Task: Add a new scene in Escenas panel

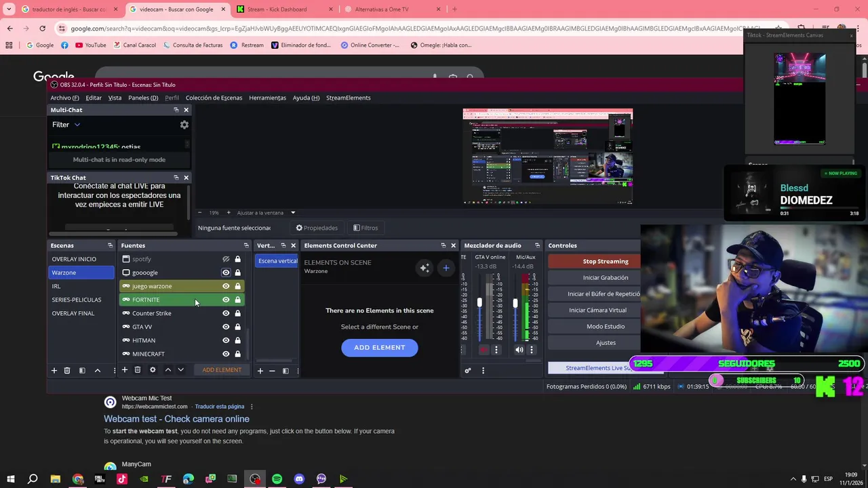Action: point(54,370)
